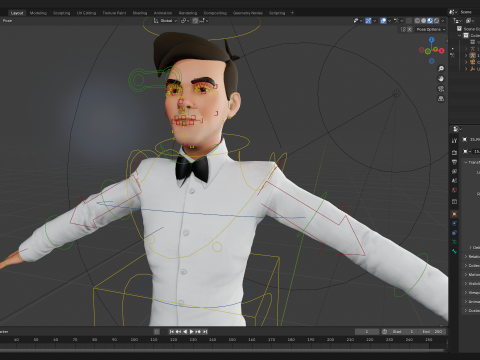Open the Tool properties tab

pyautogui.click(x=454, y=141)
